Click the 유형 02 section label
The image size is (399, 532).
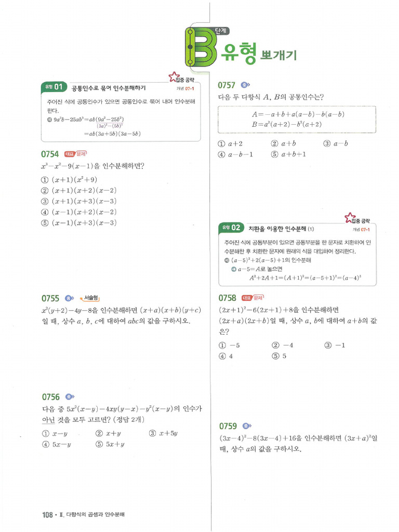point(231,228)
